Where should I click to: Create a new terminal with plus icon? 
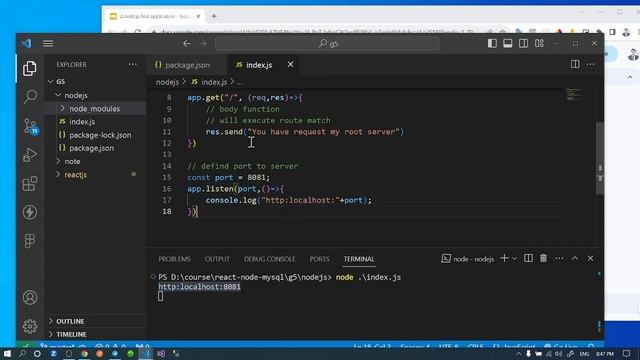[x=504, y=258]
